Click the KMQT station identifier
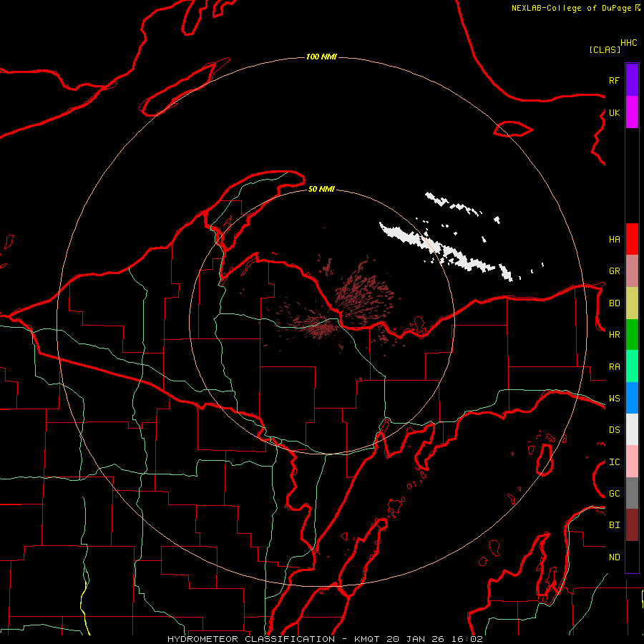The height and width of the screenshot is (644, 644). (367, 639)
